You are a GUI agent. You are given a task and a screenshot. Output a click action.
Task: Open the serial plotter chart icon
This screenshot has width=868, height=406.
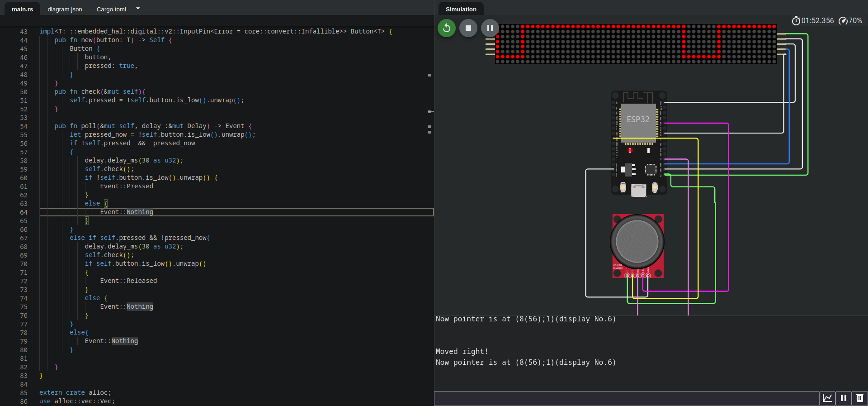[x=827, y=398]
